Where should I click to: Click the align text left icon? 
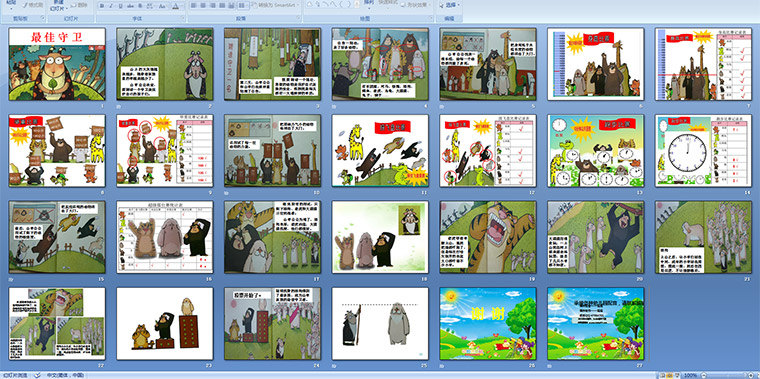point(193,5)
